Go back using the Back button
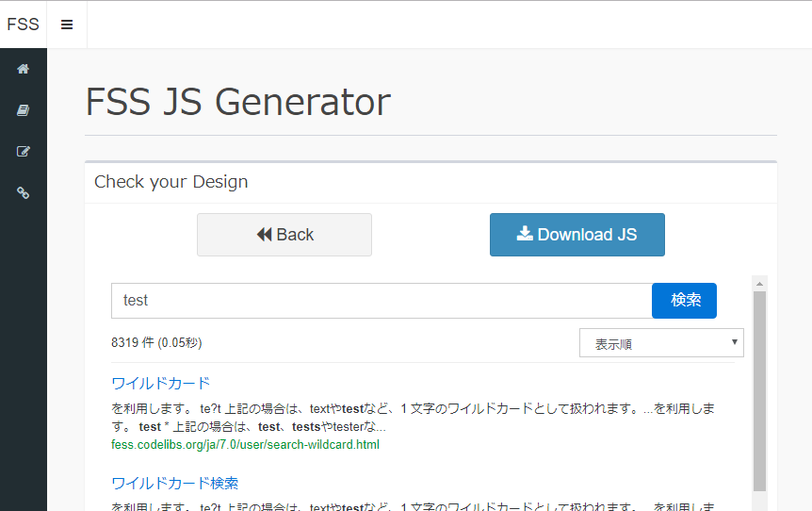 (x=284, y=235)
